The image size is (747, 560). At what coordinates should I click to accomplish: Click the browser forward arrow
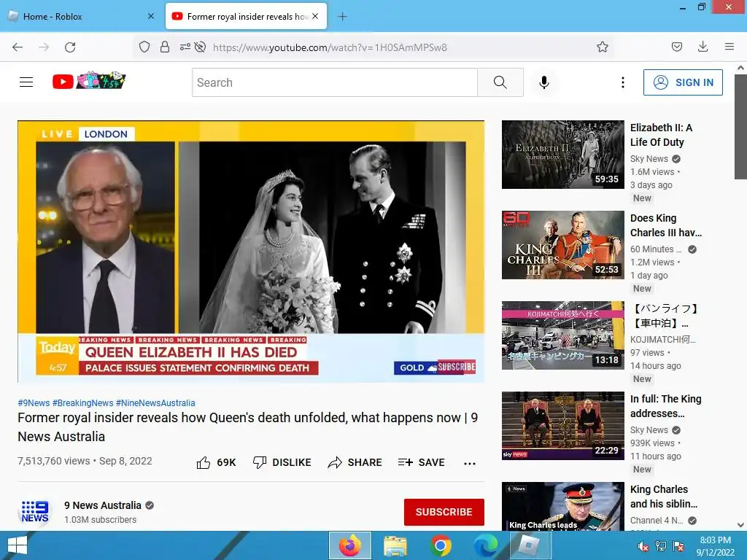(x=44, y=47)
